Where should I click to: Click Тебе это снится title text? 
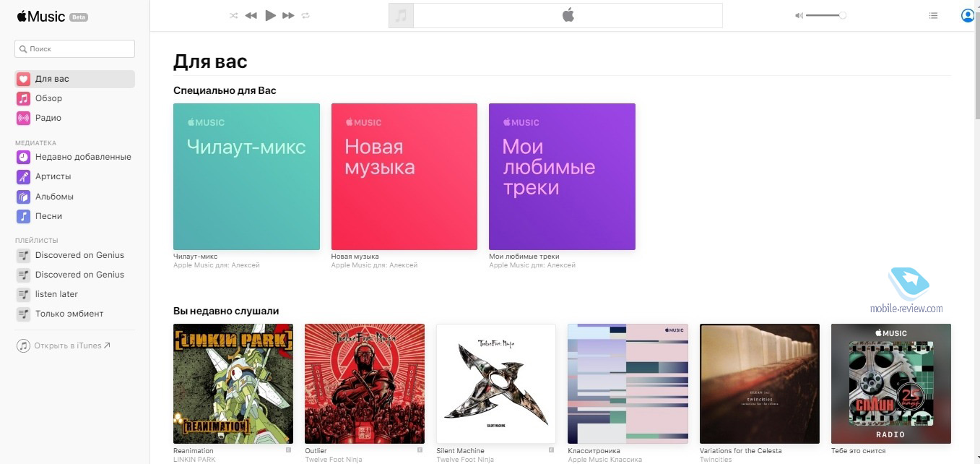(857, 451)
